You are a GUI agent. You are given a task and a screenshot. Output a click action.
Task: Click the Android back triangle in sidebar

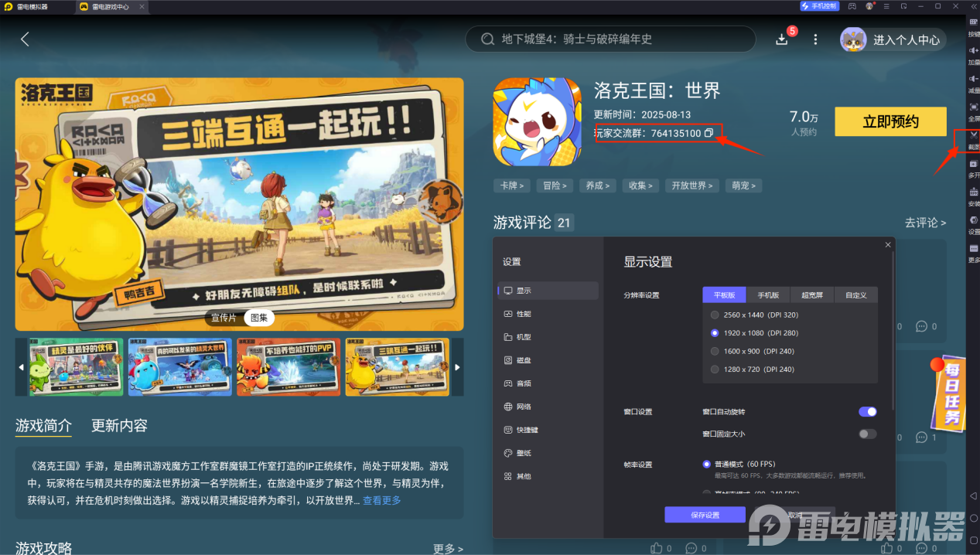click(973, 495)
